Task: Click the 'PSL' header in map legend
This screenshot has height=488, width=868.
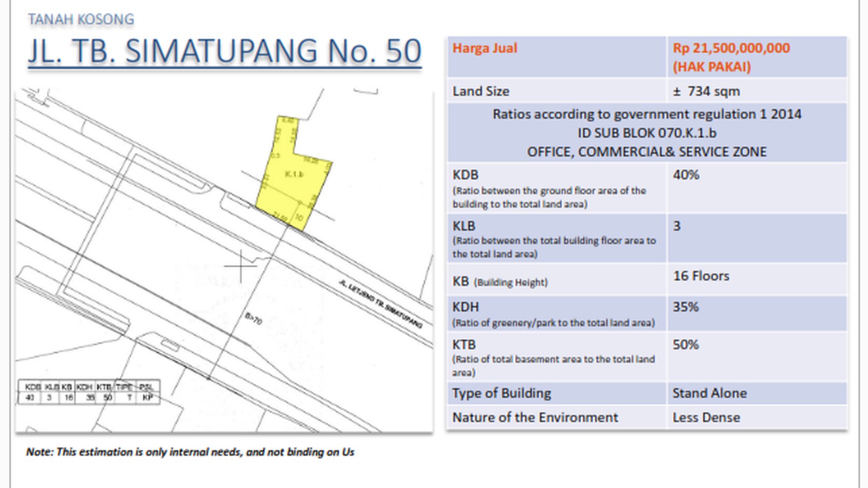Action: (146, 387)
